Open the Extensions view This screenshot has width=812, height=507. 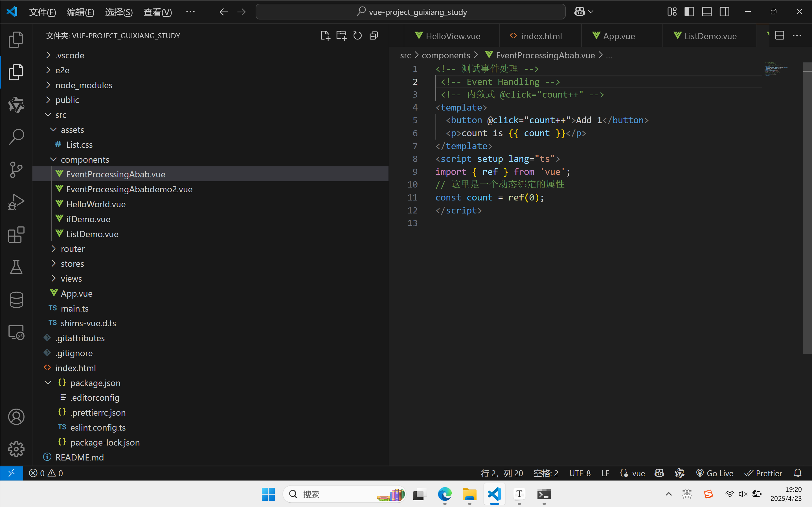click(16, 235)
